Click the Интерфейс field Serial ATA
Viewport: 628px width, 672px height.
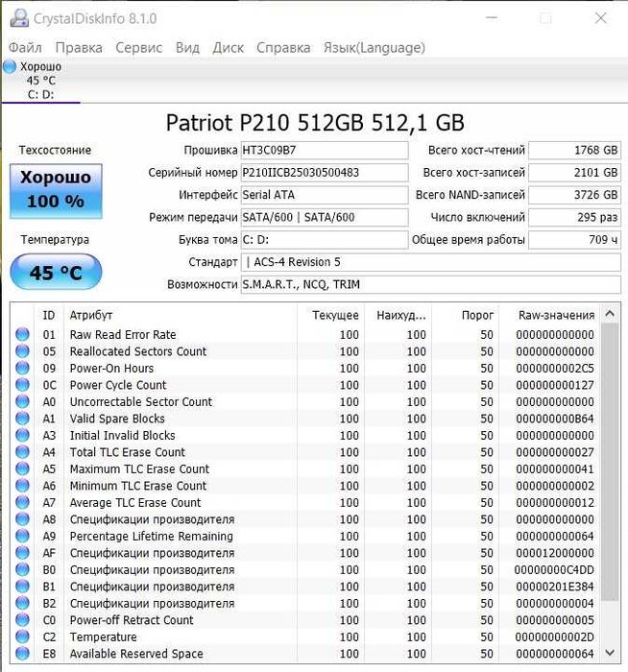324,195
